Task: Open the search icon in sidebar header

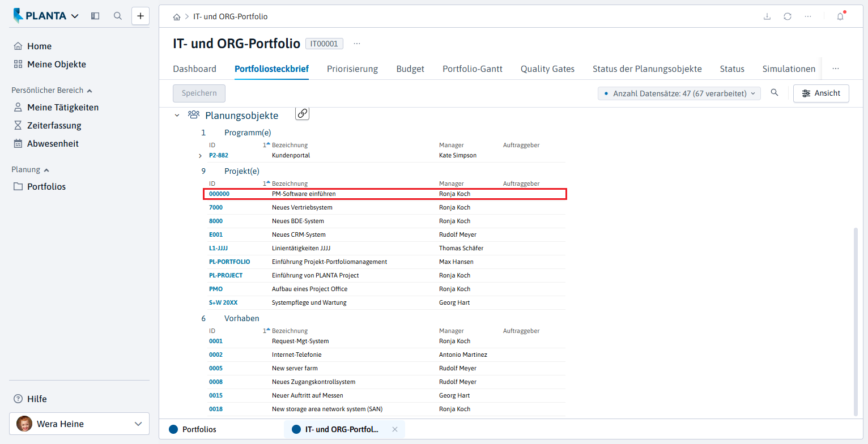Action: 118,16
